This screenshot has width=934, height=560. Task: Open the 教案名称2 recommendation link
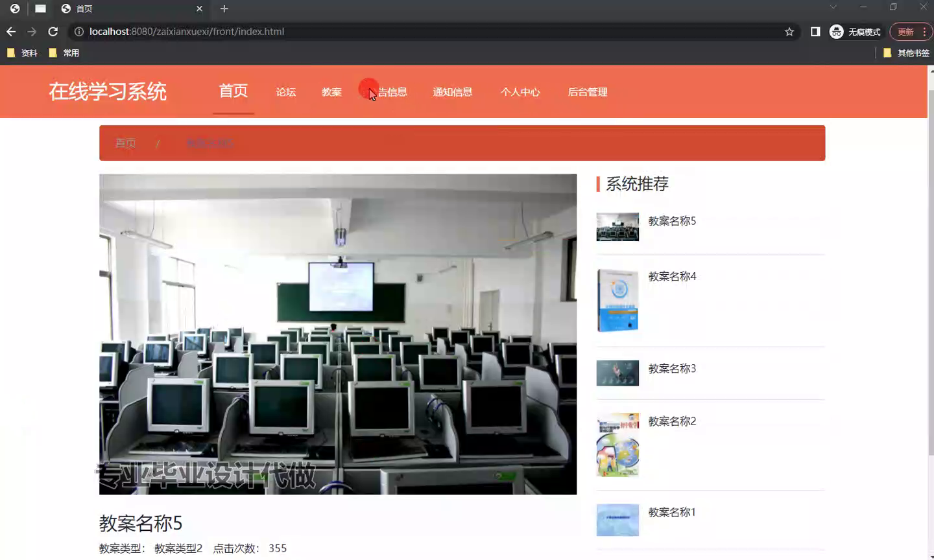672,421
